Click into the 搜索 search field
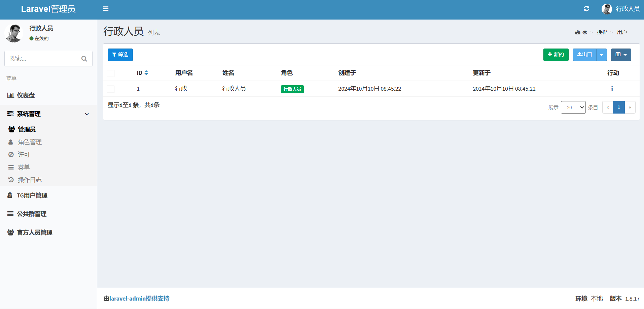644x309 pixels. point(42,59)
